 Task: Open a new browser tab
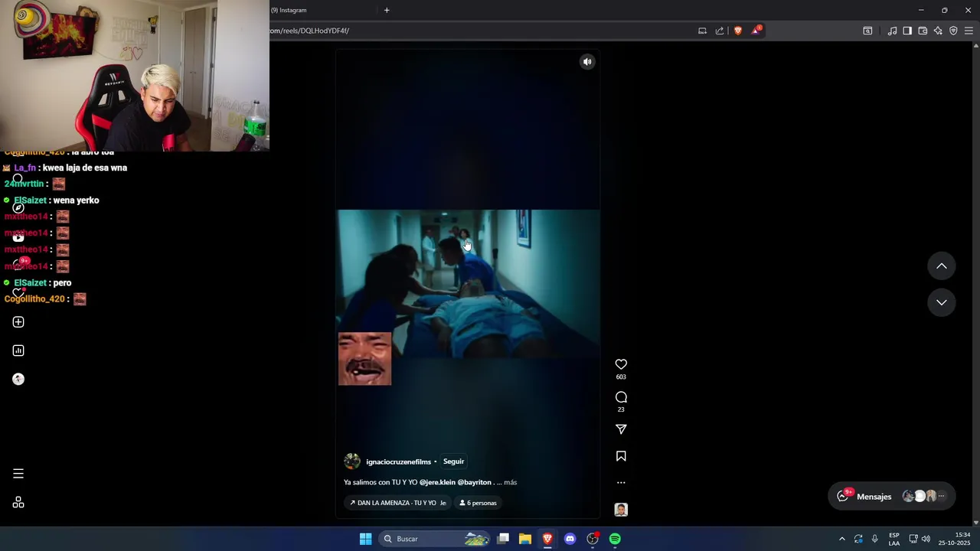(387, 10)
